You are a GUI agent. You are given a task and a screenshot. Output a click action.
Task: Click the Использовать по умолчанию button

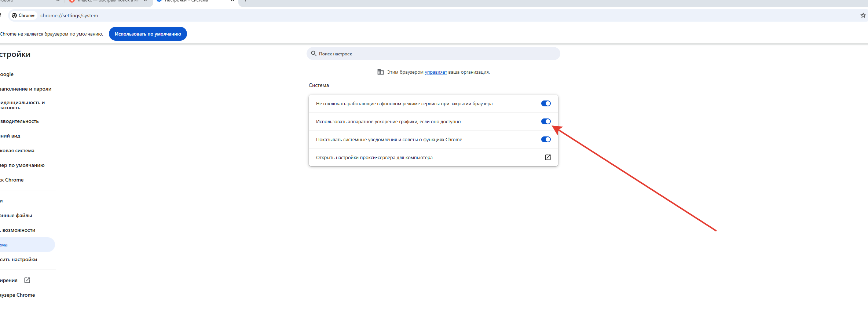(x=148, y=34)
